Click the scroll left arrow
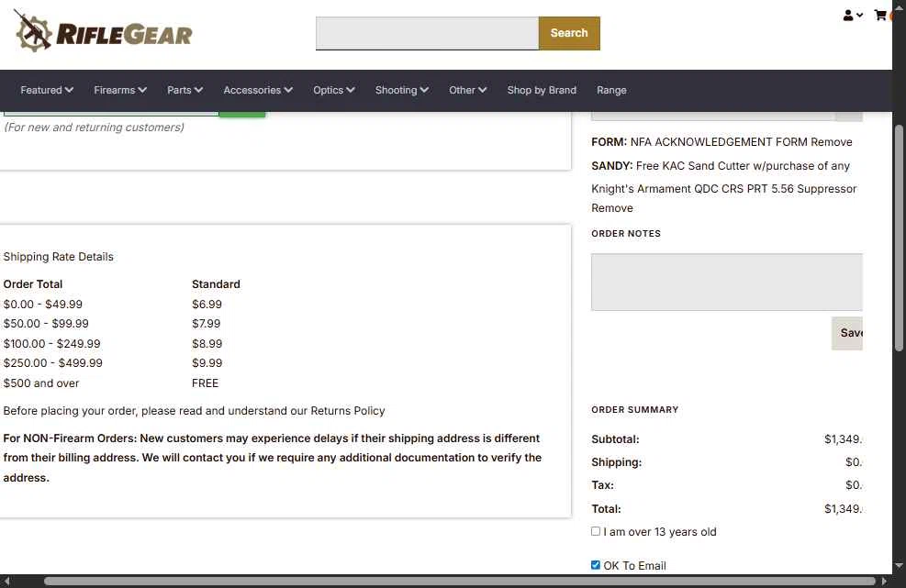 pyautogui.click(x=6, y=581)
